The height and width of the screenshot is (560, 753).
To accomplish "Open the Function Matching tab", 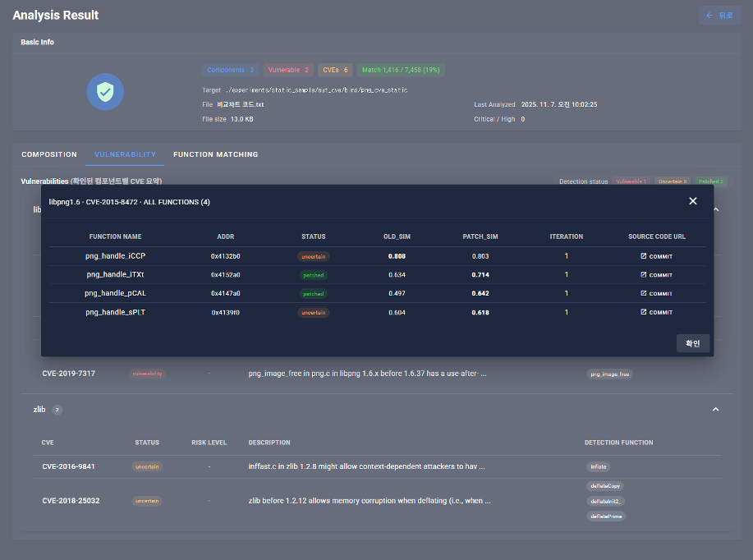I will (x=215, y=154).
